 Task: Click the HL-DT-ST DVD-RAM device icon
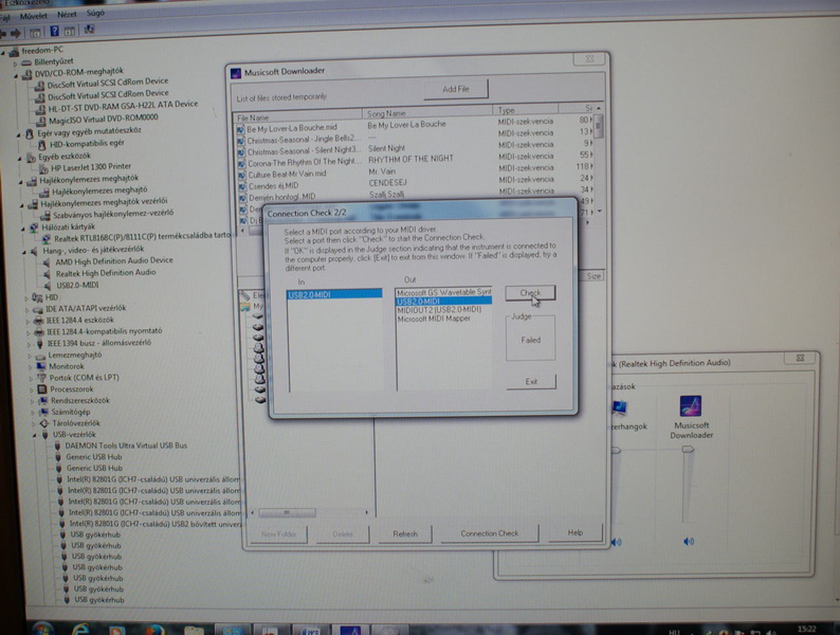pos(40,108)
